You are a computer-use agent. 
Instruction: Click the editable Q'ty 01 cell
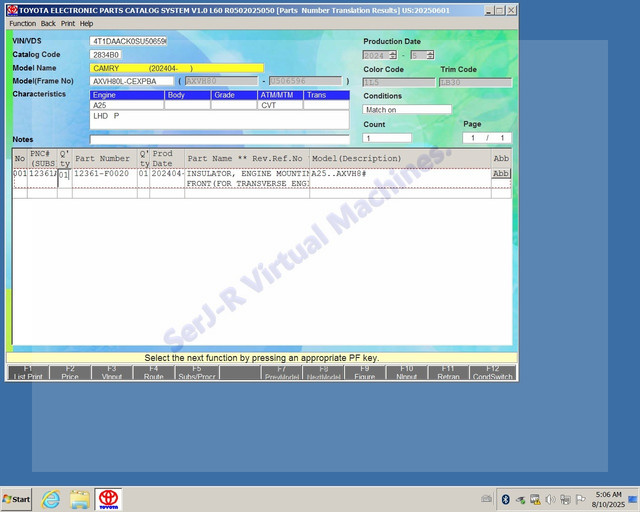pyautogui.click(x=65, y=178)
